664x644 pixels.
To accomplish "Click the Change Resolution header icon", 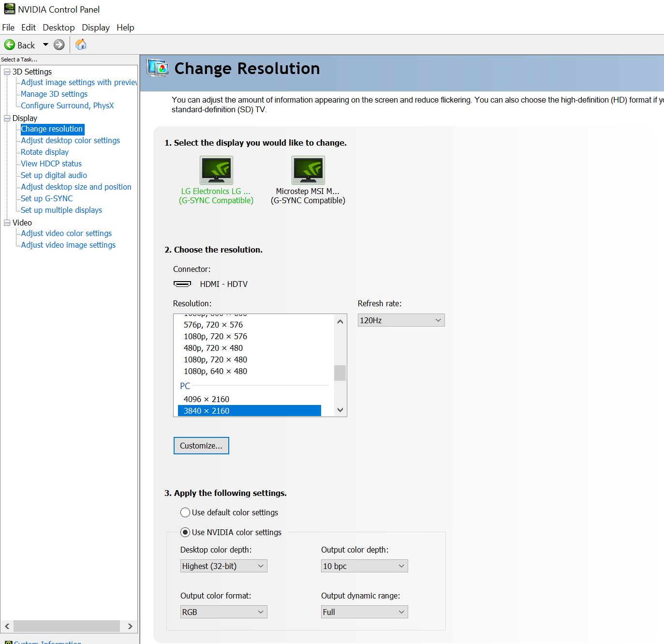I will pyautogui.click(x=158, y=68).
